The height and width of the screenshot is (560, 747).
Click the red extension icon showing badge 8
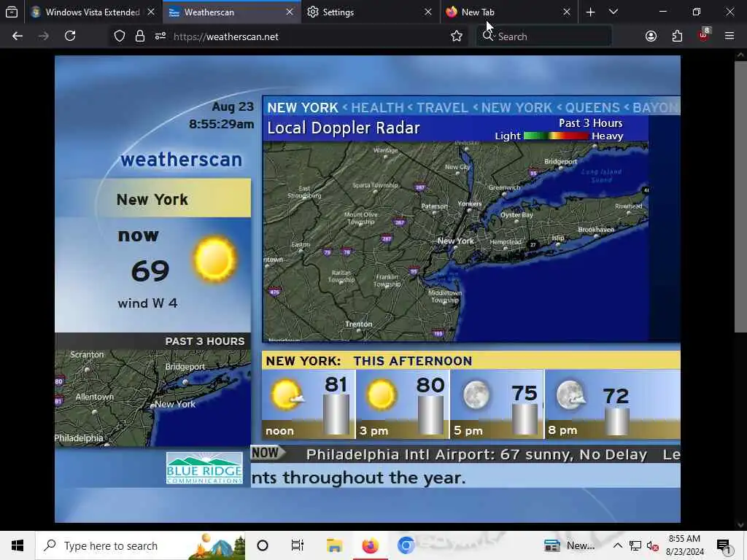[x=704, y=35]
